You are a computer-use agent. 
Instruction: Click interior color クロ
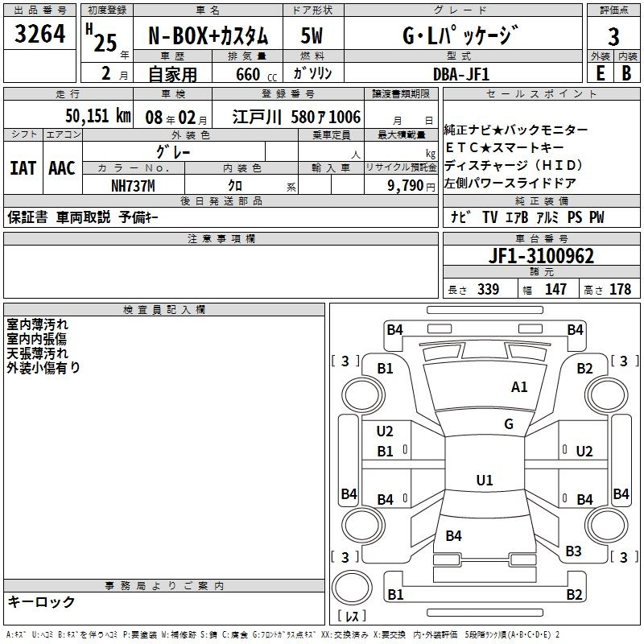tap(235, 186)
